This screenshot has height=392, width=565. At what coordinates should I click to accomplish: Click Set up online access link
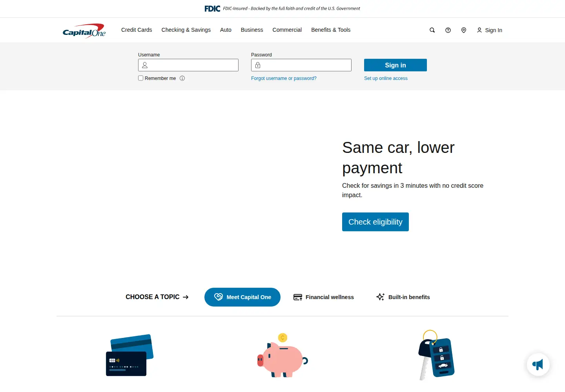(x=386, y=78)
